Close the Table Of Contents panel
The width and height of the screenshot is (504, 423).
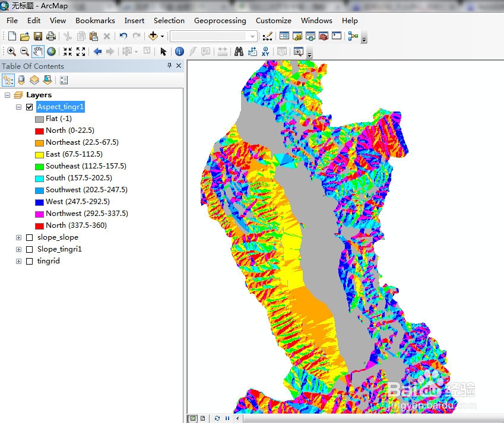click(179, 65)
